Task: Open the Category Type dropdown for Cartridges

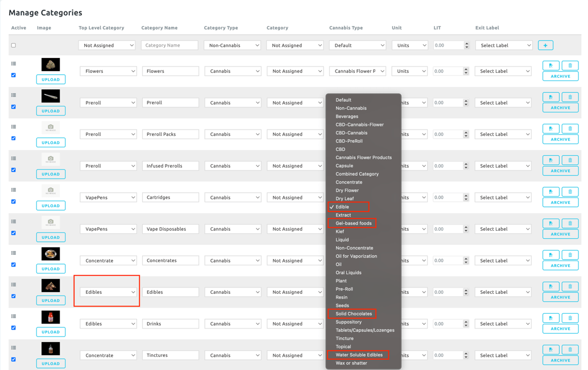Action: 233,197
